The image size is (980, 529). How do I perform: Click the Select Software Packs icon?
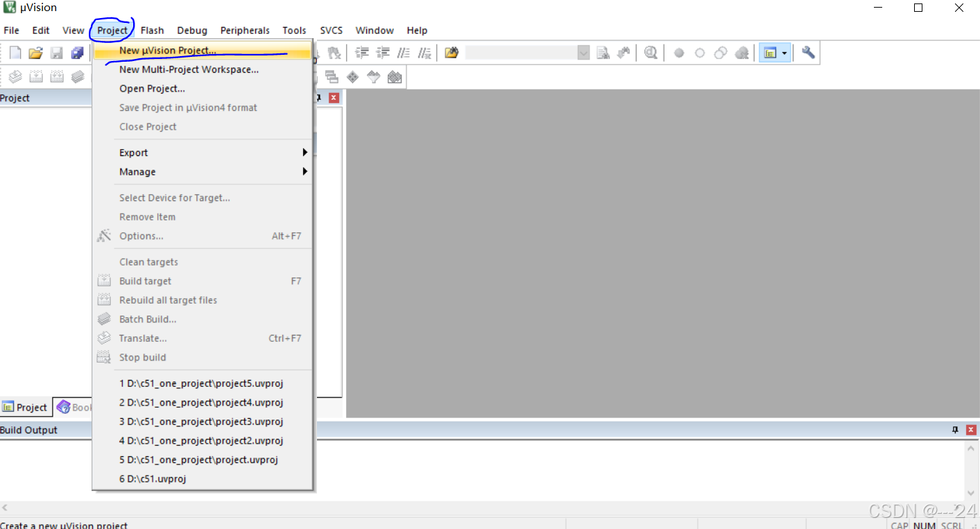pyautogui.click(x=374, y=77)
